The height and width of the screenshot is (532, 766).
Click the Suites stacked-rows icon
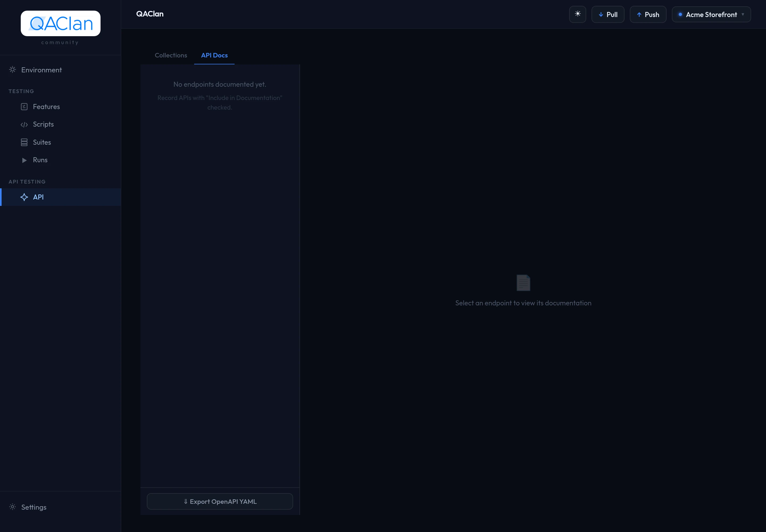click(24, 142)
